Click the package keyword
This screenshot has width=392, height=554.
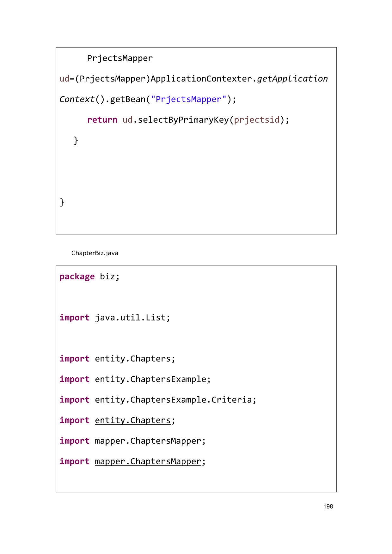point(77,277)
